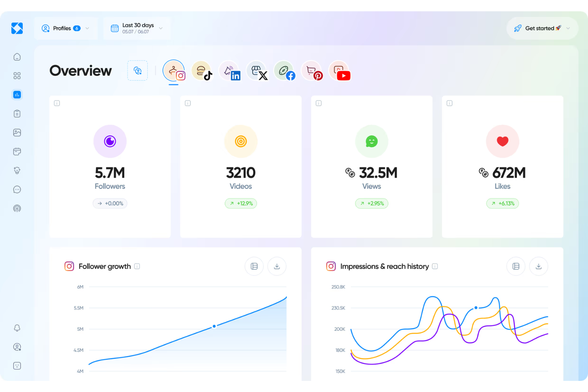Switch to the YouTube profile

click(x=340, y=71)
